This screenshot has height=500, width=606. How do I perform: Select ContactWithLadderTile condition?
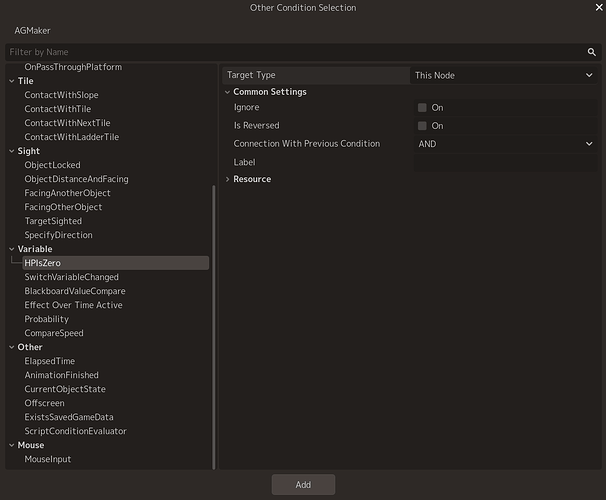tap(72, 137)
